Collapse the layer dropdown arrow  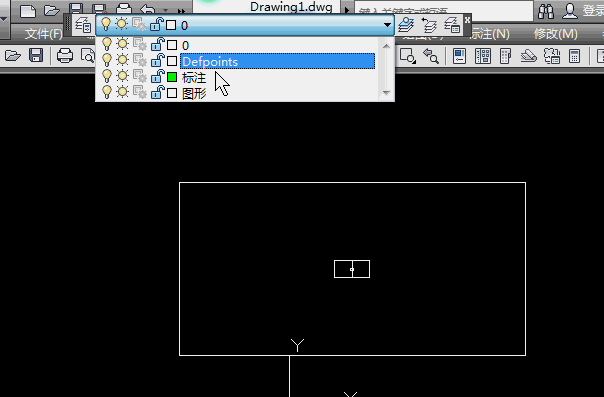pyautogui.click(x=387, y=25)
